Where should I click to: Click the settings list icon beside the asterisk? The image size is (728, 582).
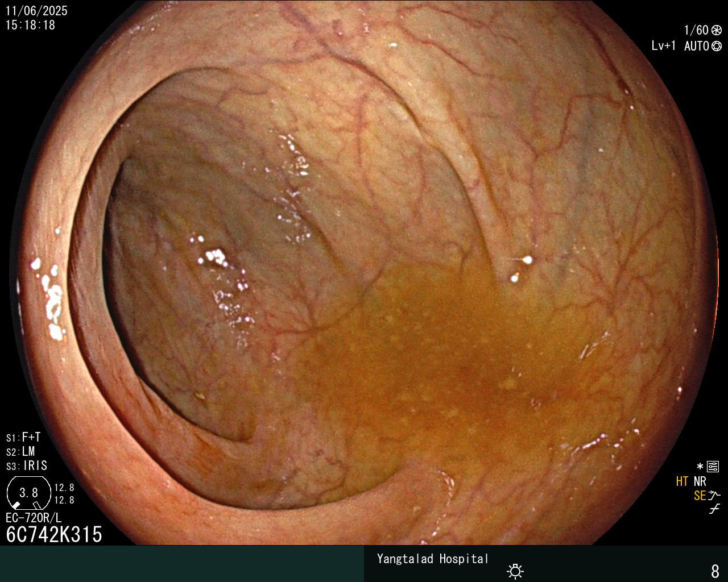coord(713,467)
